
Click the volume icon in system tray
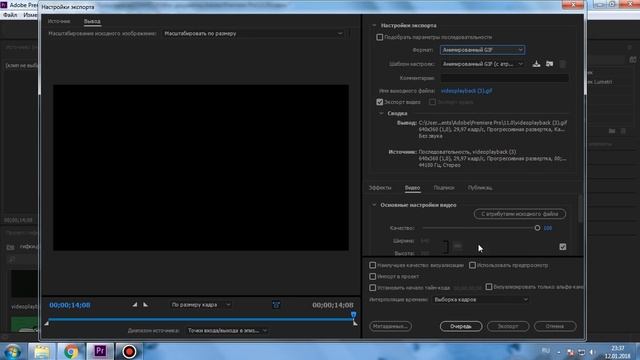point(592,352)
